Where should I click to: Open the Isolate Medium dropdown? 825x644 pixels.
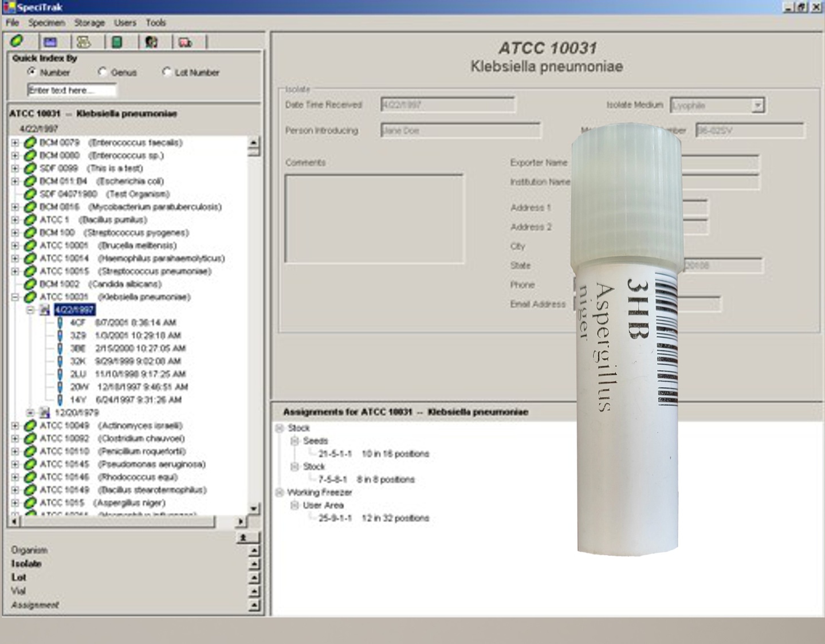[x=757, y=105]
